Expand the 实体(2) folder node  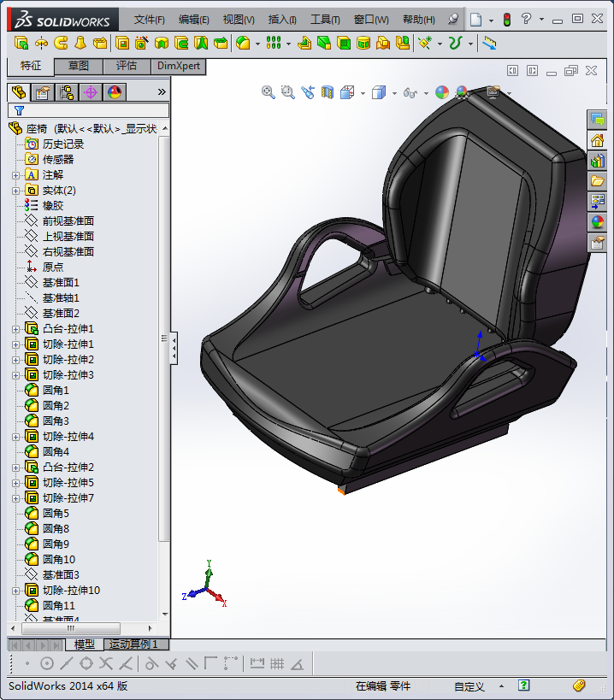pyautogui.click(x=15, y=191)
